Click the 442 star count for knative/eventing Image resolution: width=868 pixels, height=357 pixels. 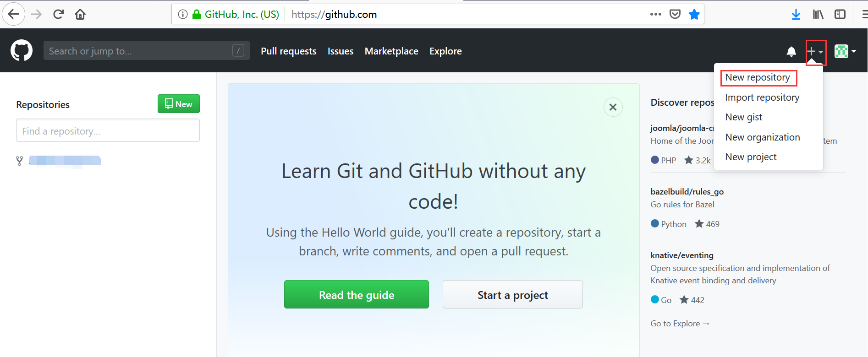coord(692,300)
